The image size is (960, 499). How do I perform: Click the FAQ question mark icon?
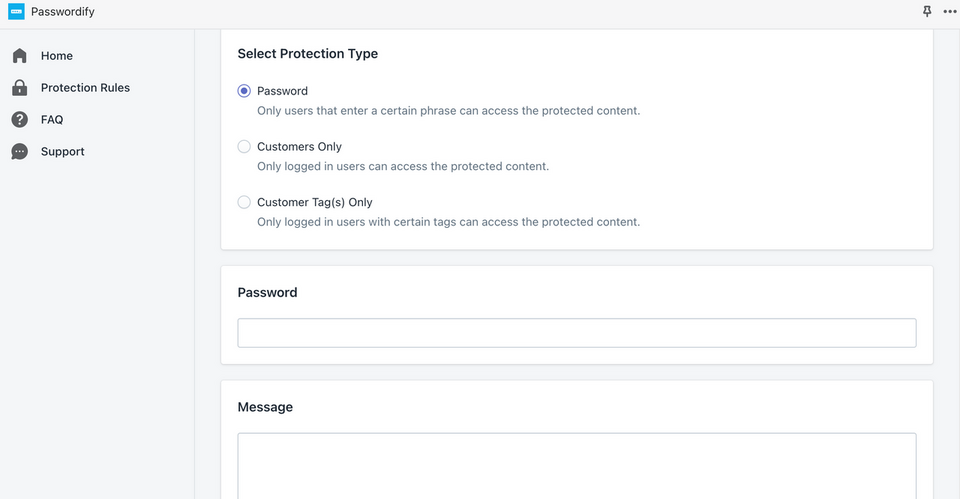[x=20, y=119]
